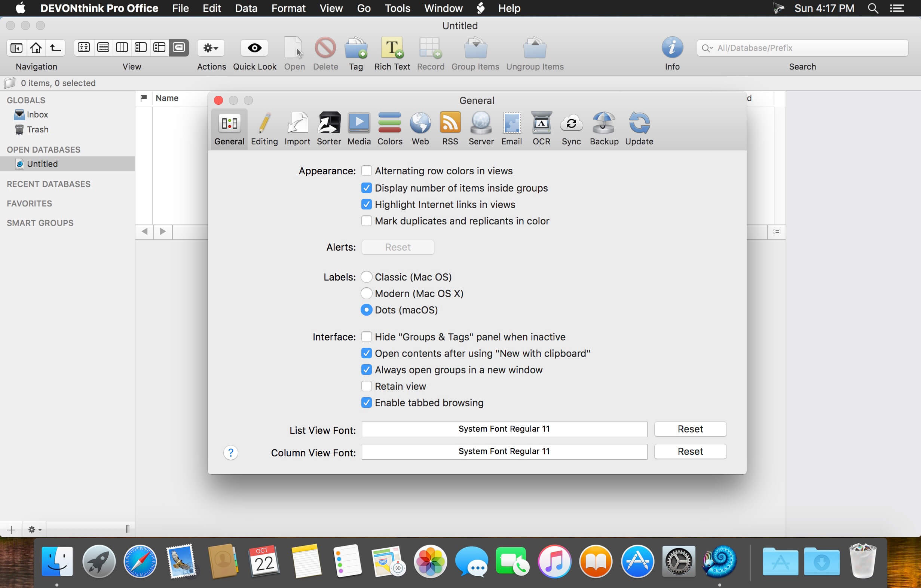
Task: Select the Dots (macOS) label style
Action: [367, 309]
